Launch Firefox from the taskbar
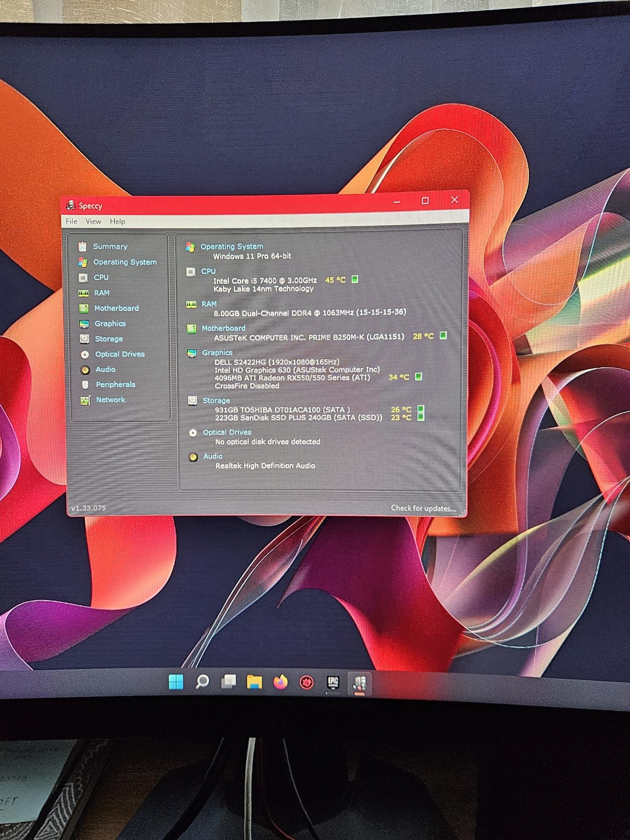This screenshot has height=840, width=630. click(281, 682)
